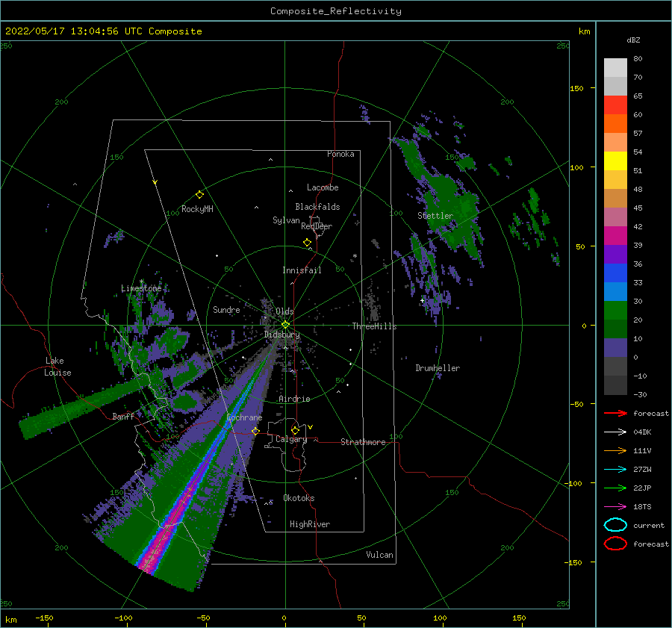Click the Banff town label
672x628 pixels.
pos(123,416)
